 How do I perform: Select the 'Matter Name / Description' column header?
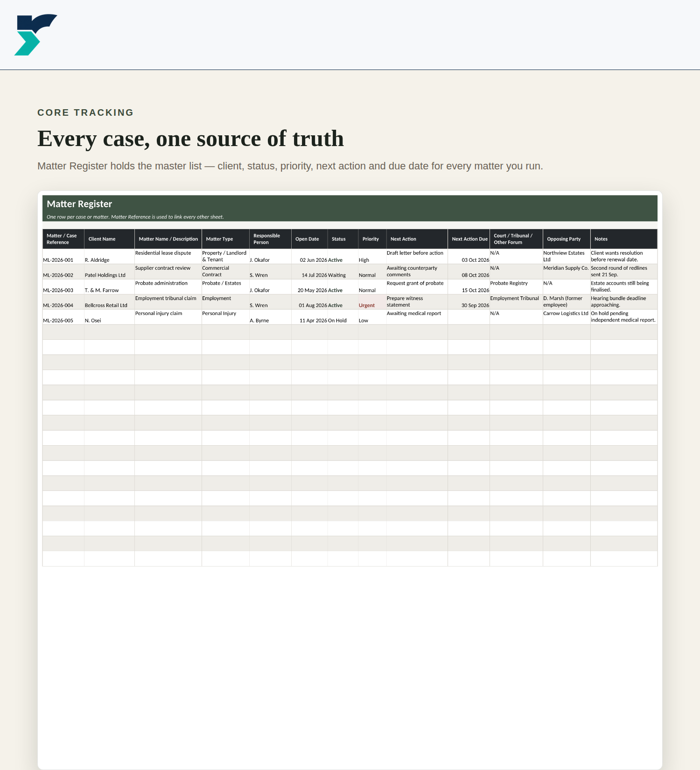click(168, 239)
